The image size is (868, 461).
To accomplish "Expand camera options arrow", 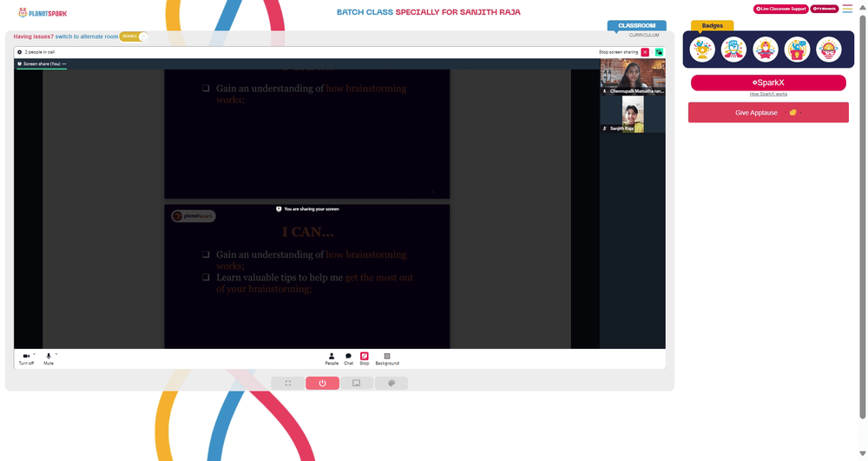I will 35,354.
